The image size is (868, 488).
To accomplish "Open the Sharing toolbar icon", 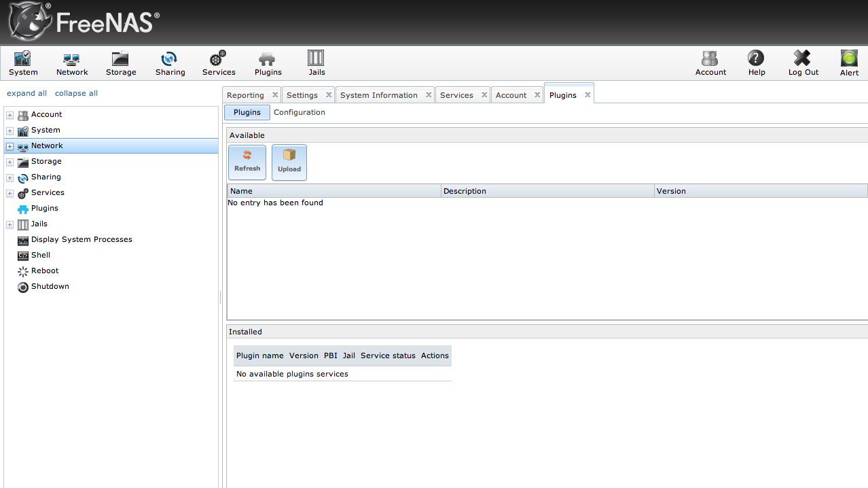I will tap(170, 63).
